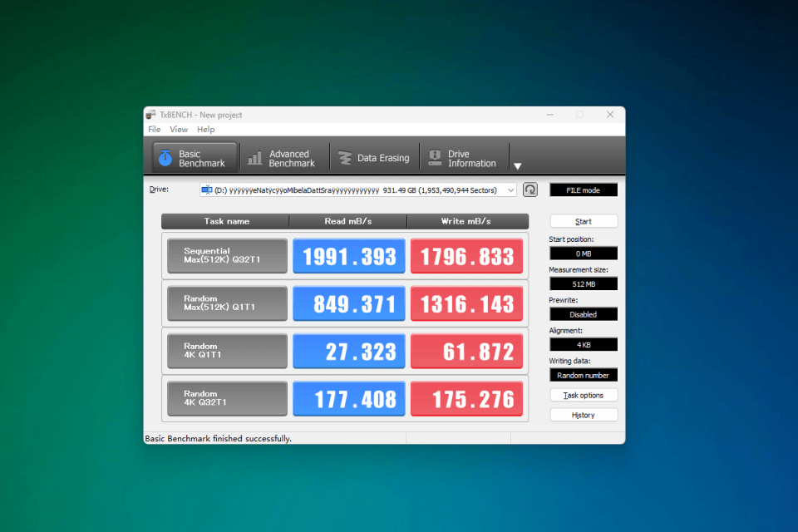Open the File menu
The width and height of the screenshot is (798, 532).
pos(154,130)
